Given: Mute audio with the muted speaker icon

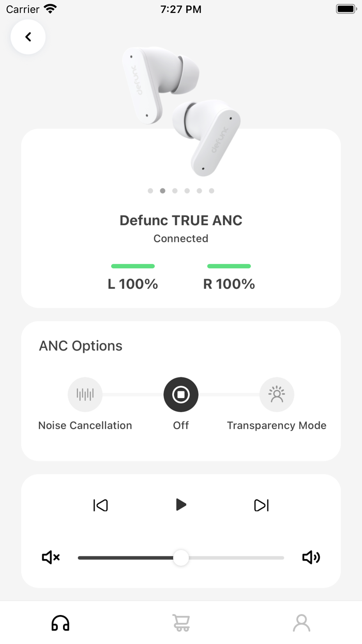Looking at the screenshot, I should click(x=50, y=558).
